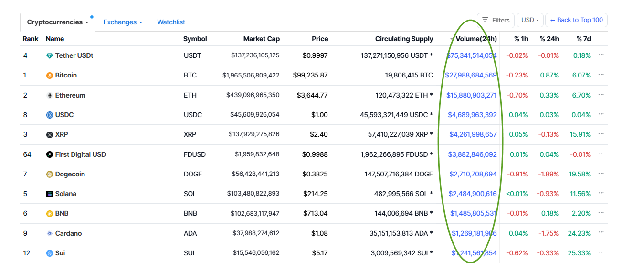The height and width of the screenshot is (263, 644).
Task: Sort by Market Cap column
Action: (262, 39)
